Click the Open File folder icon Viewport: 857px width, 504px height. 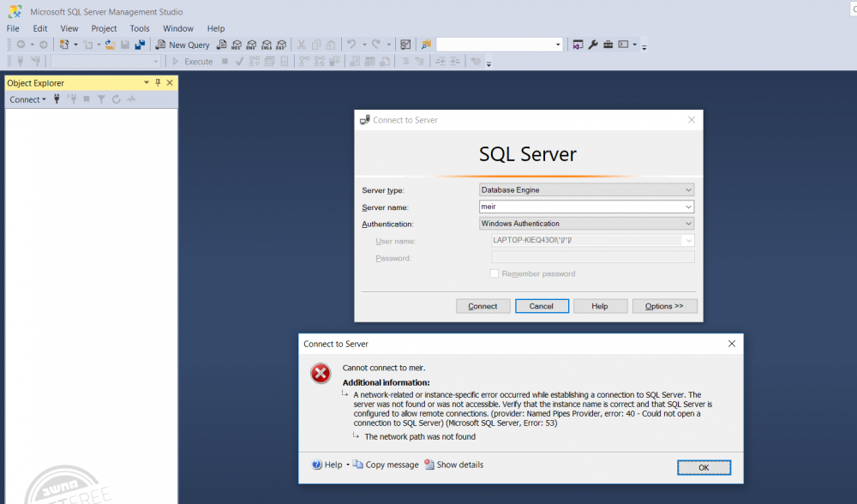[x=110, y=45]
